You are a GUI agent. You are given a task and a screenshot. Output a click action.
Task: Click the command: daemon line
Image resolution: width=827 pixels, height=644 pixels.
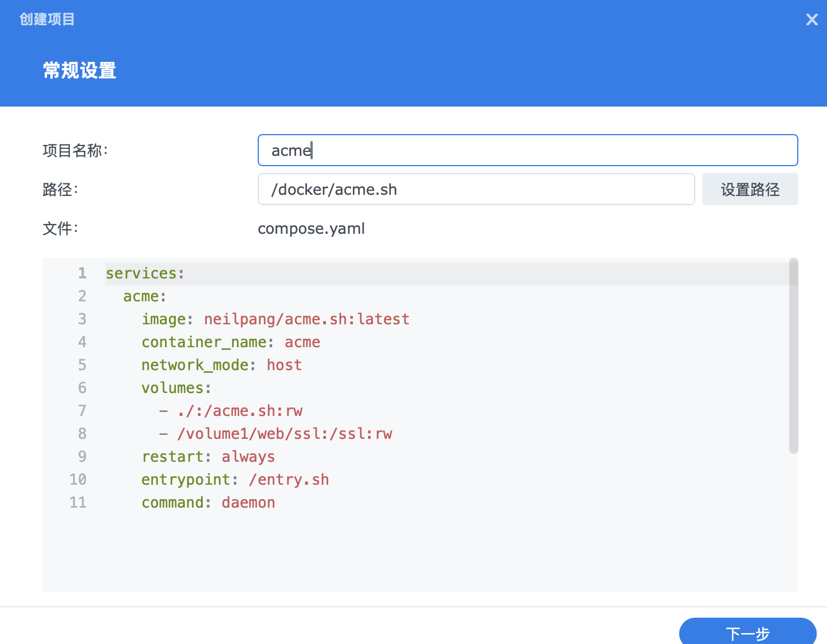[x=208, y=502]
